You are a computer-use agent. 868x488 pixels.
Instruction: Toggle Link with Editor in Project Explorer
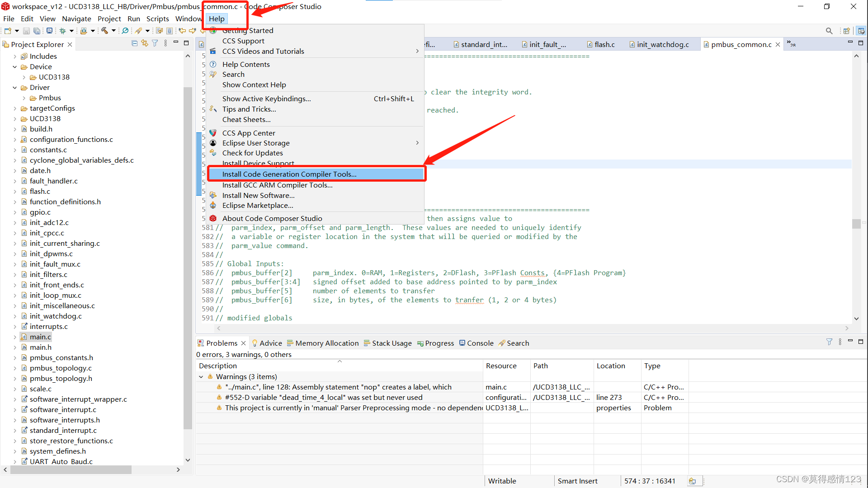point(145,43)
